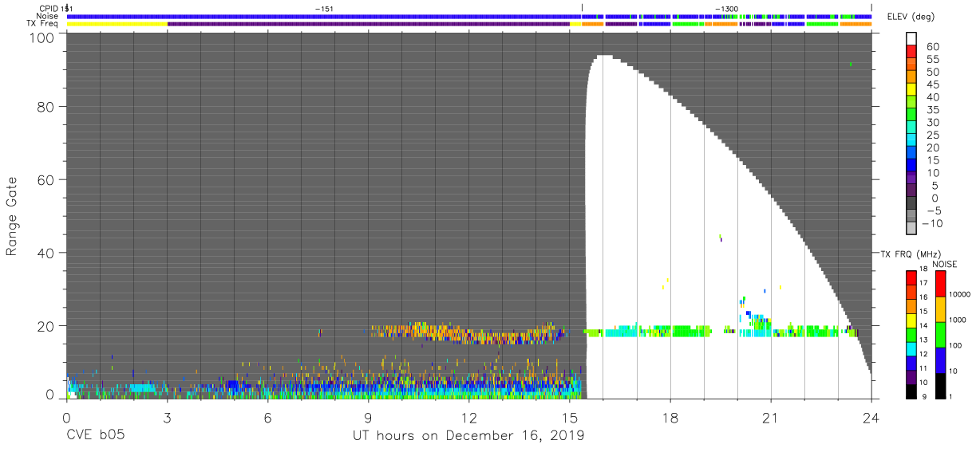Screen dimensions: 980x452
Task: Click the white top segment of ELEV color bar
Action: (x=912, y=39)
